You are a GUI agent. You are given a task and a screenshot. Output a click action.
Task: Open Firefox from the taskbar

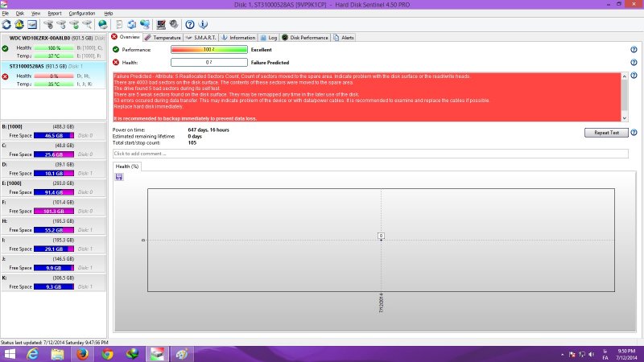click(x=83, y=354)
